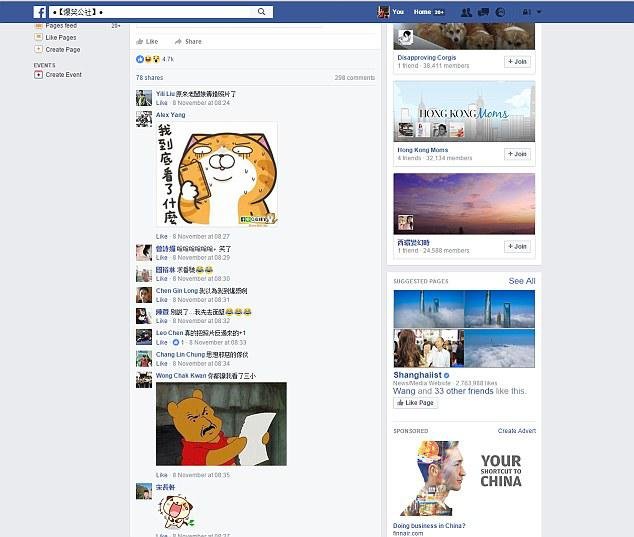Click the Facebook logo icon
Viewport: 634px width, 537px height.
pyautogui.click(x=40, y=12)
